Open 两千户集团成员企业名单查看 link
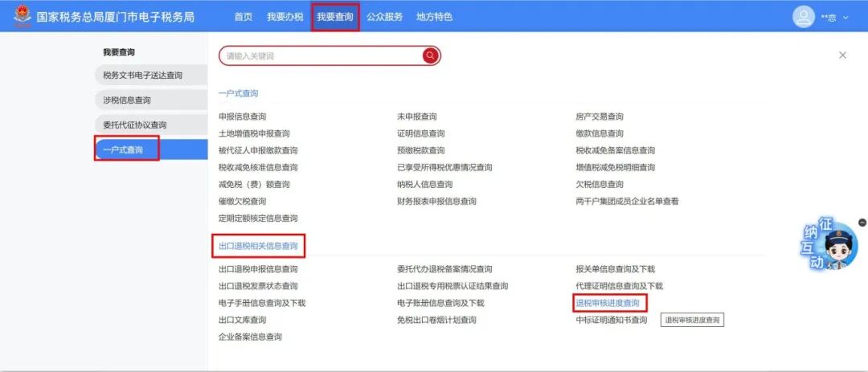Image resolution: width=868 pixels, height=372 pixels. [x=627, y=202]
